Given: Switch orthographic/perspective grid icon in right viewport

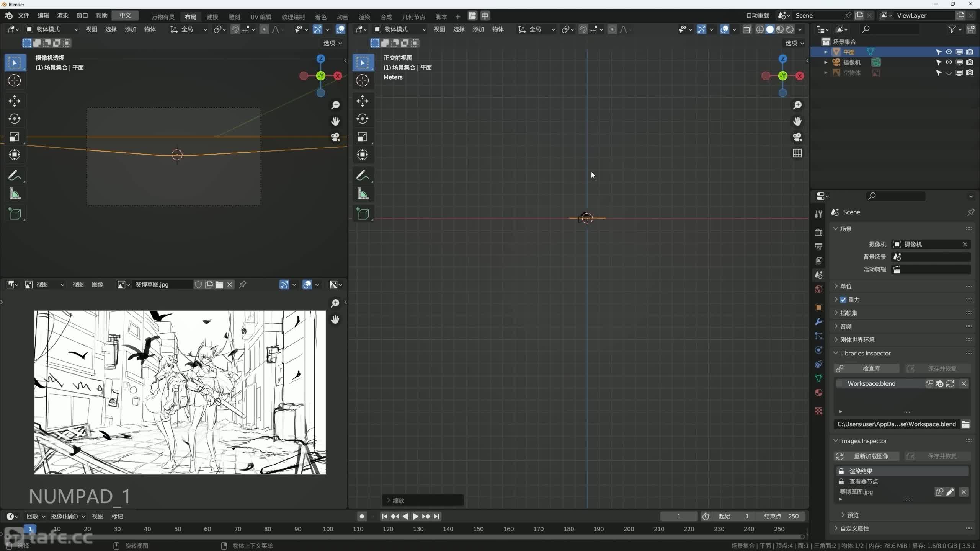Looking at the screenshot, I should click(797, 153).
